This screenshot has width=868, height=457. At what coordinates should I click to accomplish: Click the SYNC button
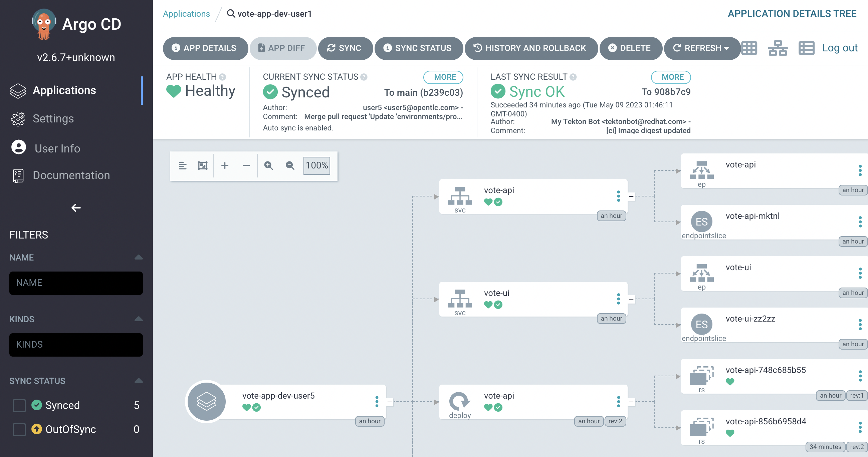[x=345, y=48]
